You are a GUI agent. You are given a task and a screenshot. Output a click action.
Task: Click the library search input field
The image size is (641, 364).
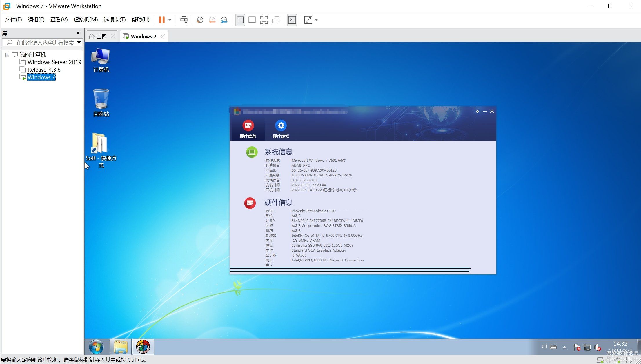click(x=42, y=43)
